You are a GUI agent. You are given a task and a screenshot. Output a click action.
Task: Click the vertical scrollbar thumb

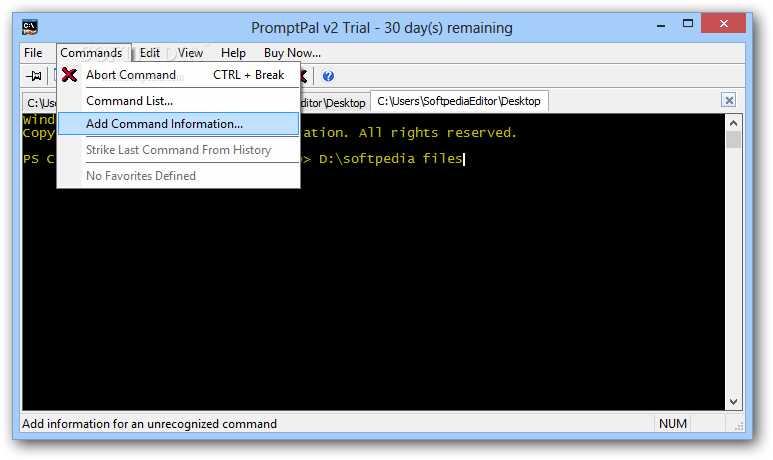(733, 140)
